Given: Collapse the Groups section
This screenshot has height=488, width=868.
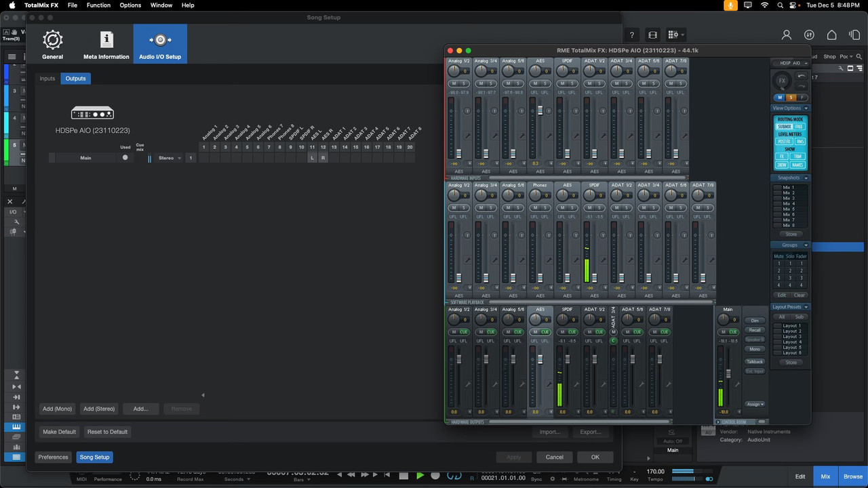Looking at the screenshot, I should [806, 245].
